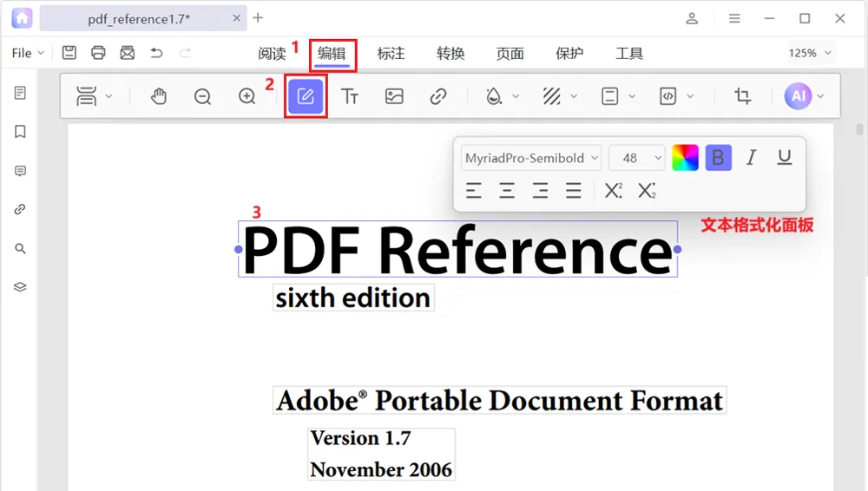Toggle bold formatting
868x491 pixels.
coord(719,158)
